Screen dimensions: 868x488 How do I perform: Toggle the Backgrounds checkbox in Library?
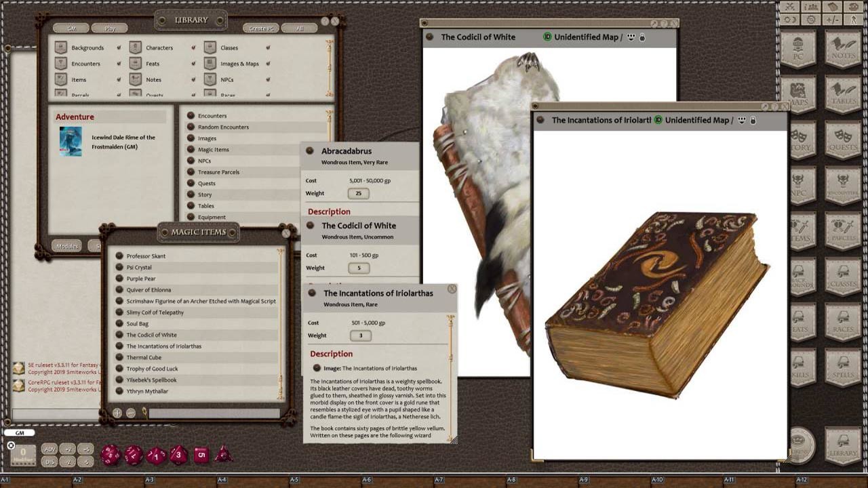[119, 47]
